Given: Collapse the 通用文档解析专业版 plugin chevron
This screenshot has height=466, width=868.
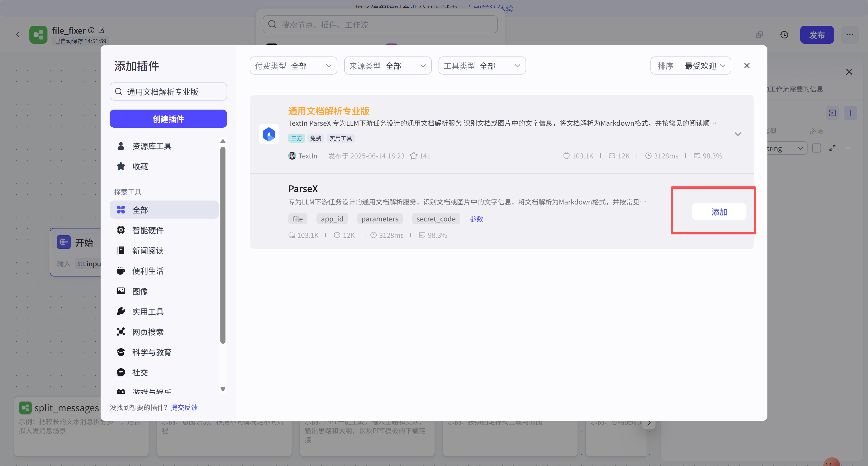Looking at the screenshot, I should click(738, 134).
